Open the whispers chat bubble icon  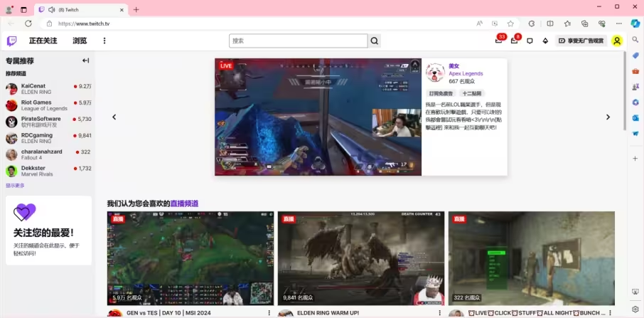pos(530,41)
